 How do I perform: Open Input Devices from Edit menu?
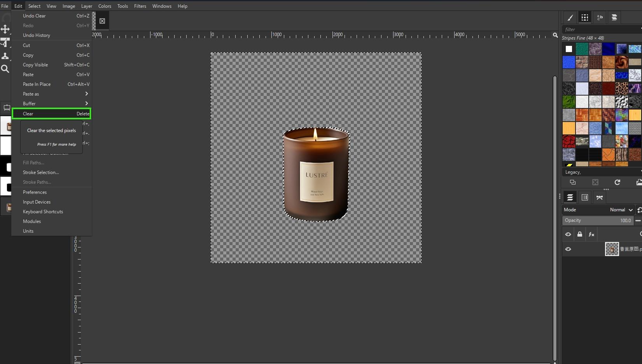[52, 202]
